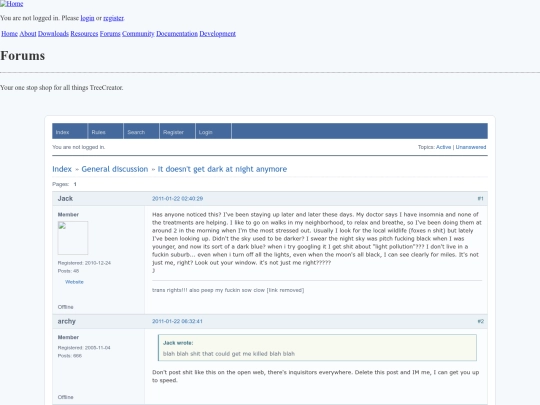Open Forums in site navigation

click(x=110, y=34)
